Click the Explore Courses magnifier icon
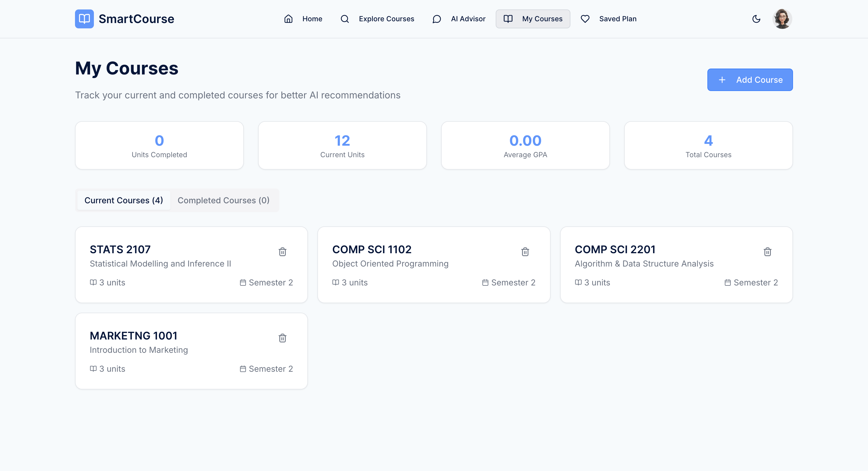The width and height of the screenshot is (868, 471). 344,19
